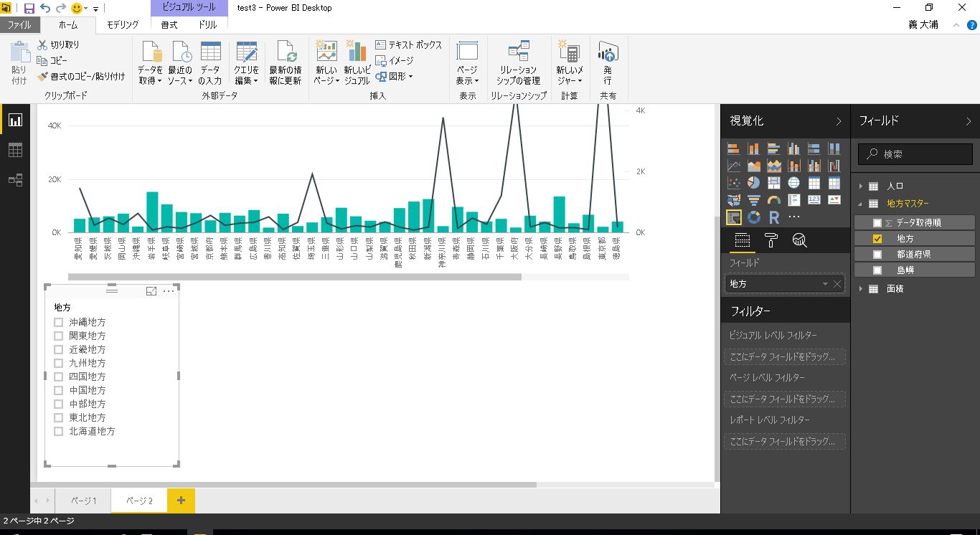Tick the データ取得順 field checkbox

pos(877,223)
